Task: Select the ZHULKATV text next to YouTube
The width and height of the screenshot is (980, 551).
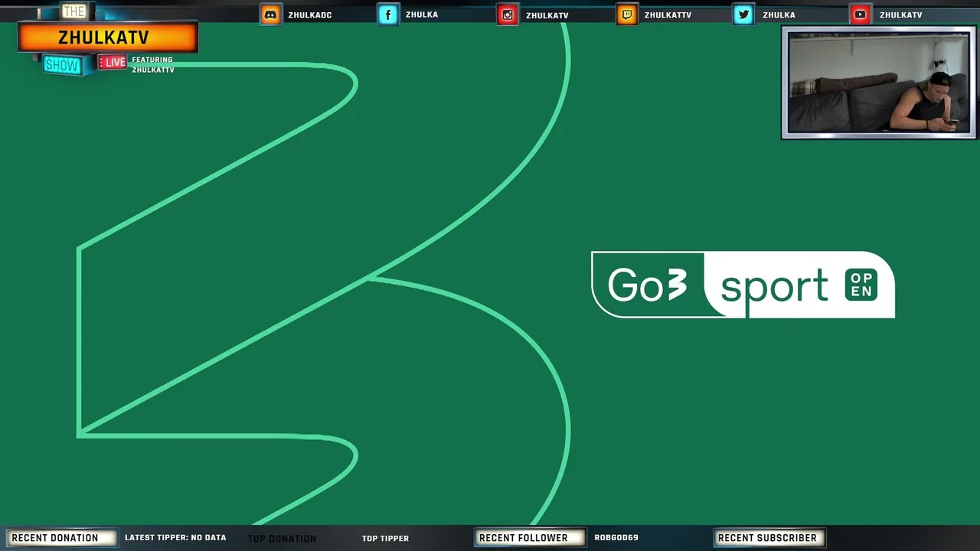Action: 901,15
